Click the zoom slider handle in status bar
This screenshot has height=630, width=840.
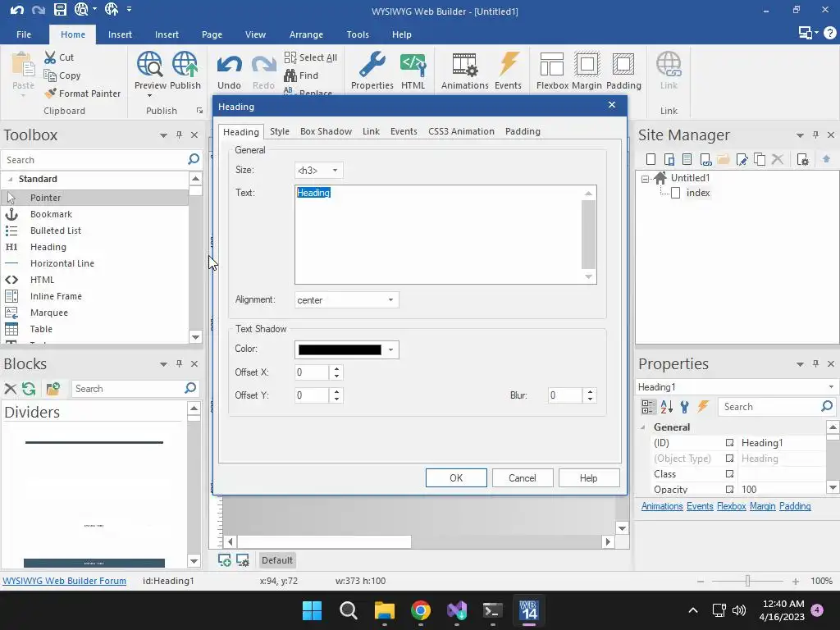pyautogui.click(x=747, y=581)
